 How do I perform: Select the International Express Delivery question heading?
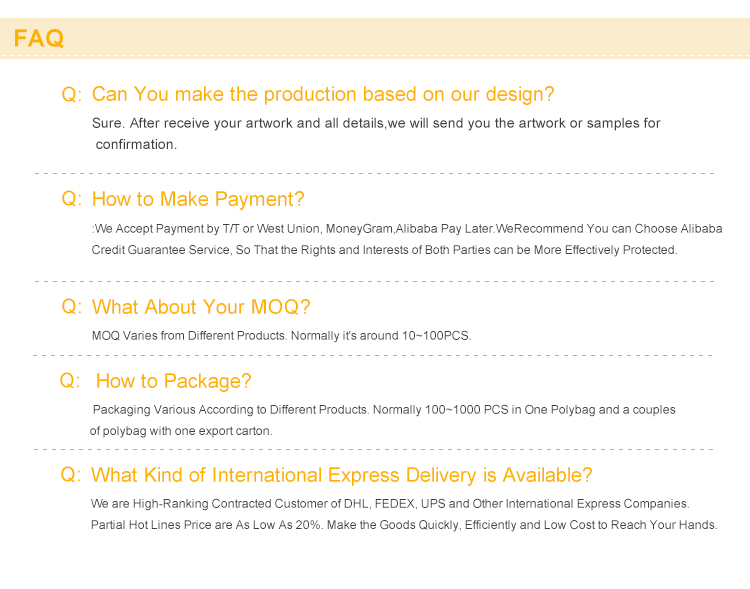341,475
